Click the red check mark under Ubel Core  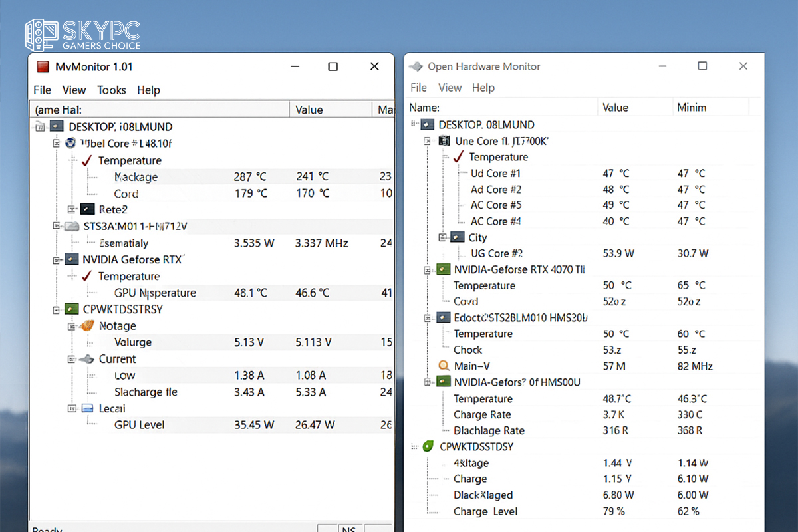point(87,160)
